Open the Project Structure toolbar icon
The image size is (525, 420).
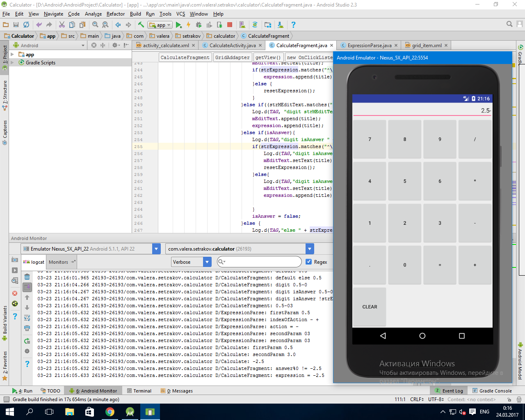[268, 25]
